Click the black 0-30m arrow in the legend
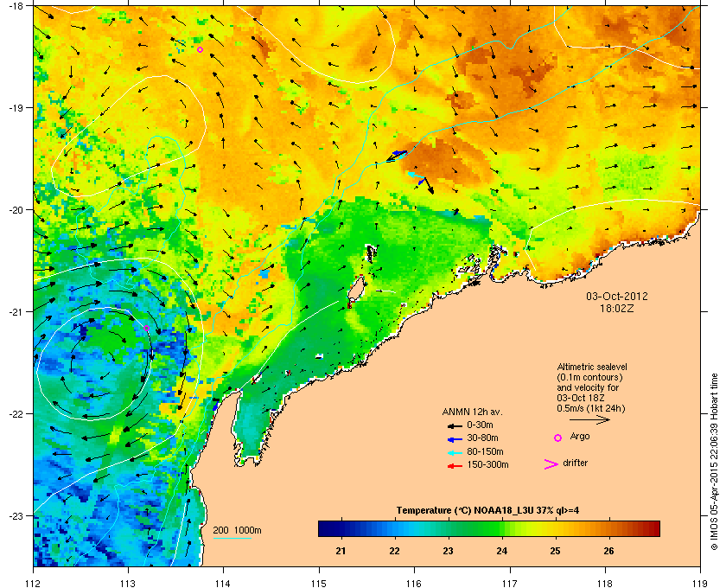The width and height of the screenshot is (726, 588). click(455, 425)
